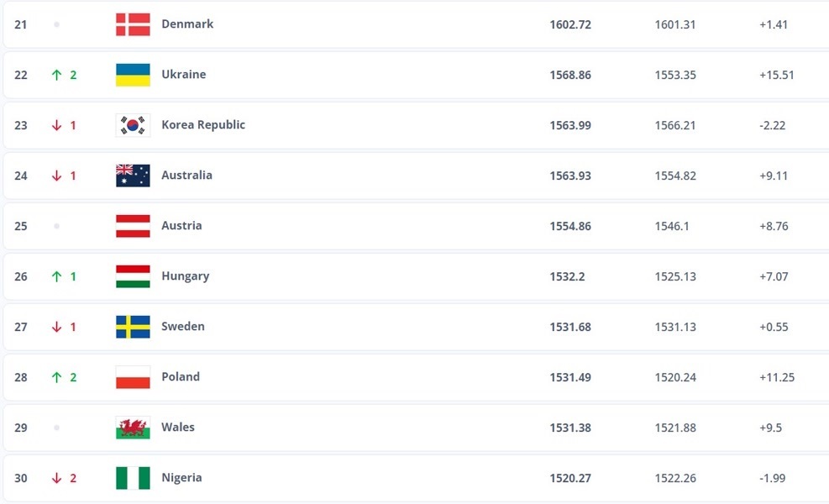The image size is (829, 504).
Task: Click the Hungary flag icon
Action: pyautogui.click(x=133, y=276)
